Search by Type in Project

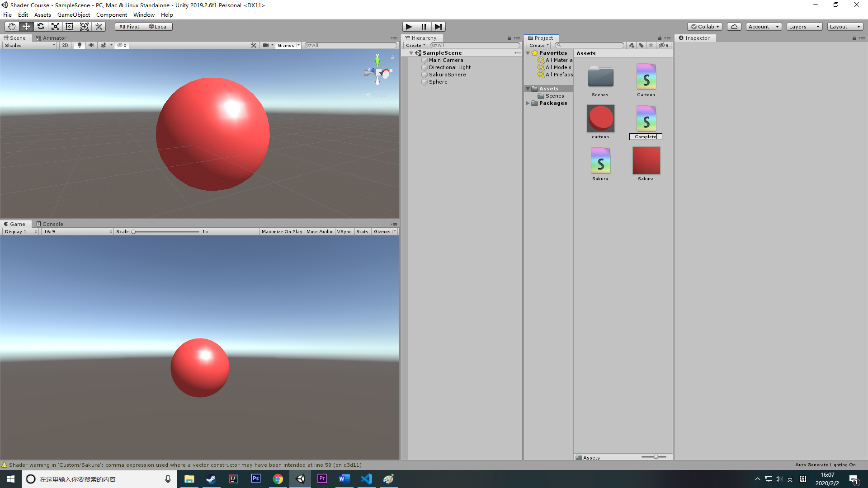pyautogui.click(x=632, y=45)
